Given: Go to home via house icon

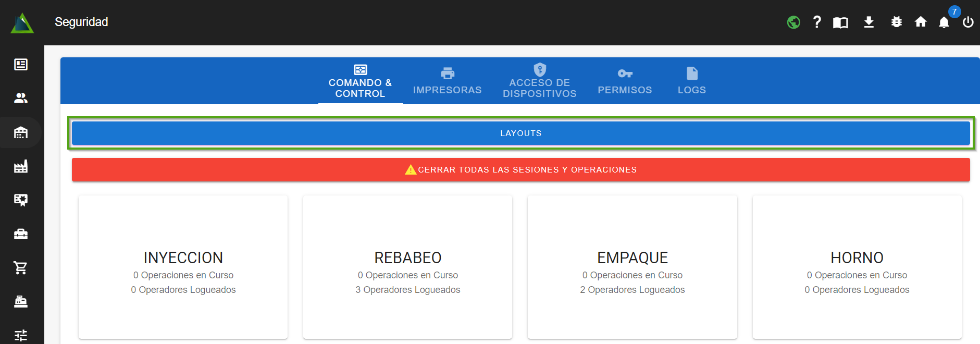Looking at the screenshot, I should [921, 22].
